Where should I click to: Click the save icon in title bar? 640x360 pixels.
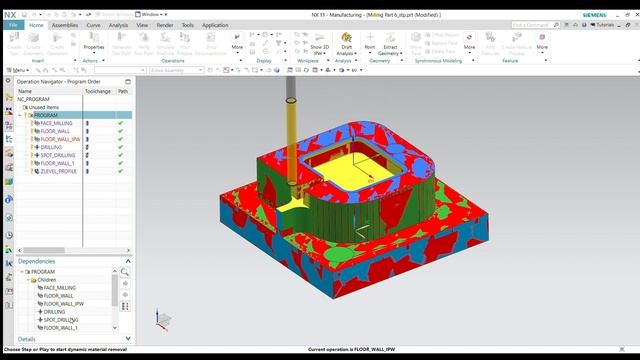[x=24, y=15]
